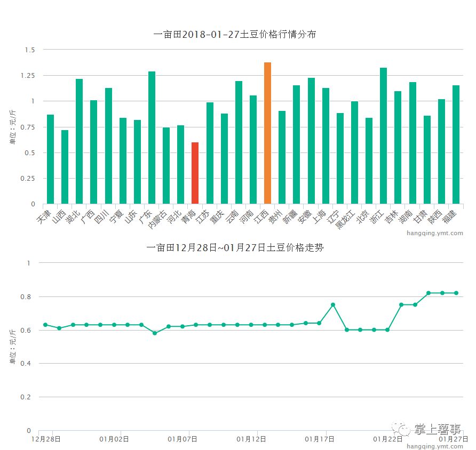
Task: Click the 重庆 bar
Action: coord(224,158)
